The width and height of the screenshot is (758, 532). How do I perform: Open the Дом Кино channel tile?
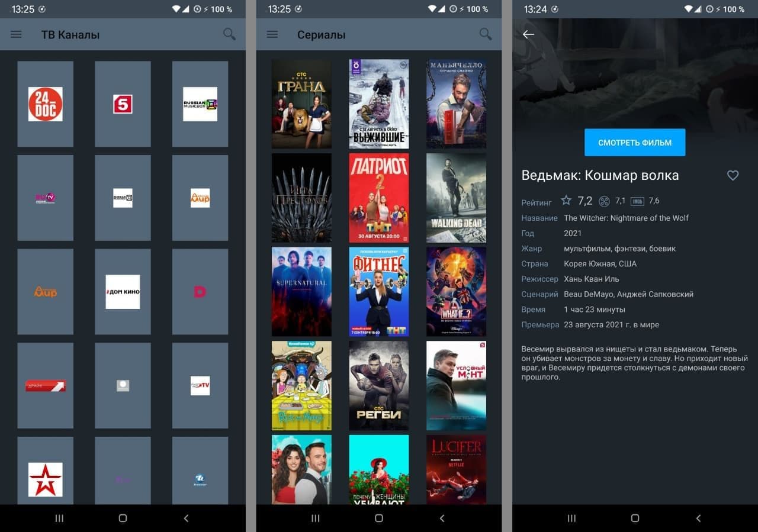123,292
